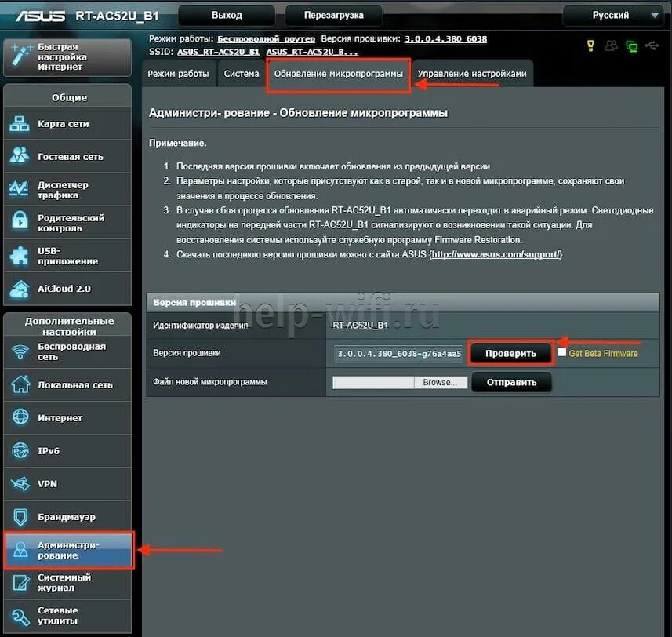Select the Обновление микропрограммы tab
This screenshot has width=672, height=637.
[x=339, y=74]
